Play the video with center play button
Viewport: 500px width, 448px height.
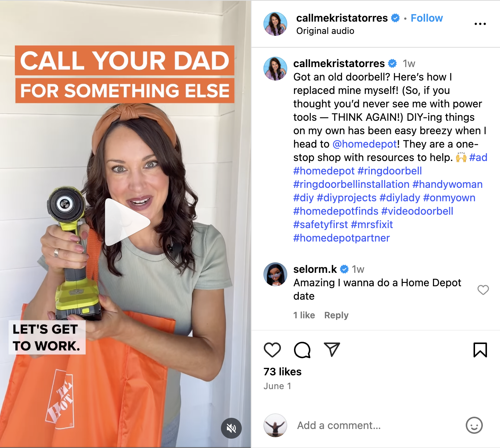point(126,222)
